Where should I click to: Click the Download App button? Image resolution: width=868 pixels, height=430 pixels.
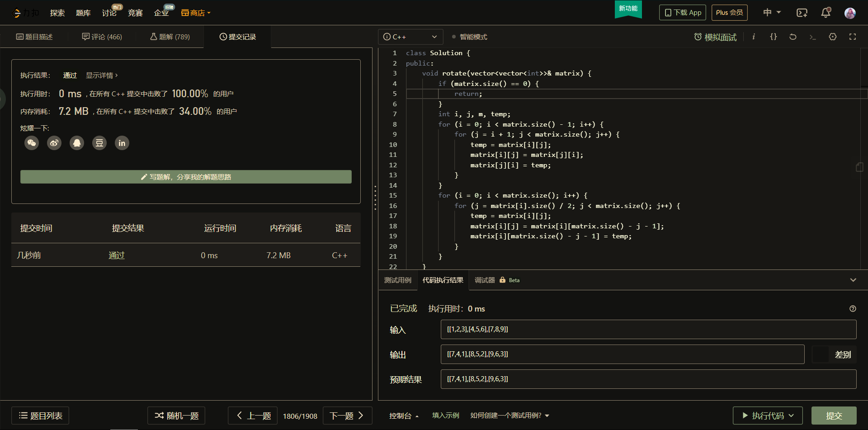(683, 13)
